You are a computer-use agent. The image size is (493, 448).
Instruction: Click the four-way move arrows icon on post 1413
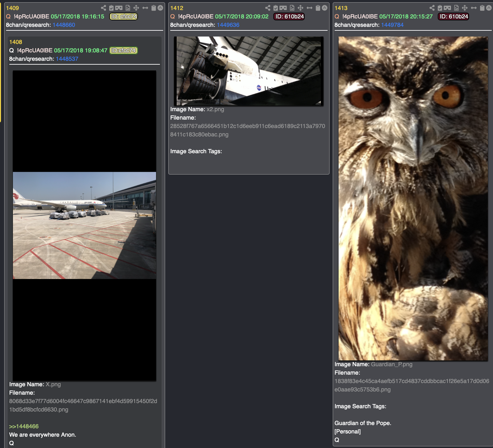465,8
